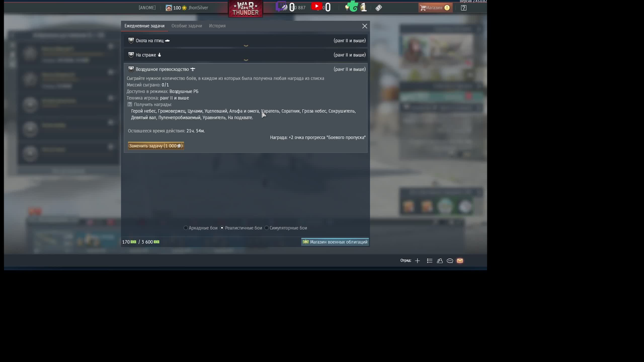Click the squad invite plus icon
Screen dimensions: 644x362
(x=417, y=261)
